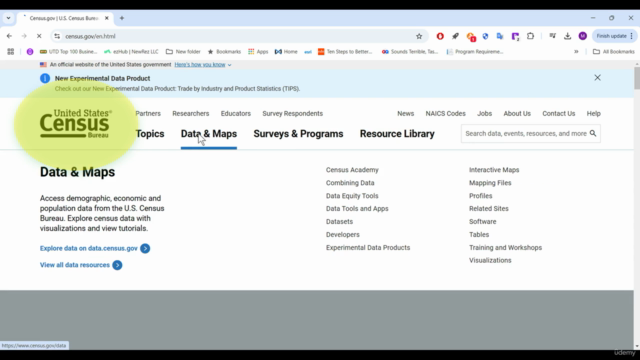The width and height of the screenshot is (640, 360).
Task: Open the Extensions puzzle-piece menu
Action: pos(530,36)
